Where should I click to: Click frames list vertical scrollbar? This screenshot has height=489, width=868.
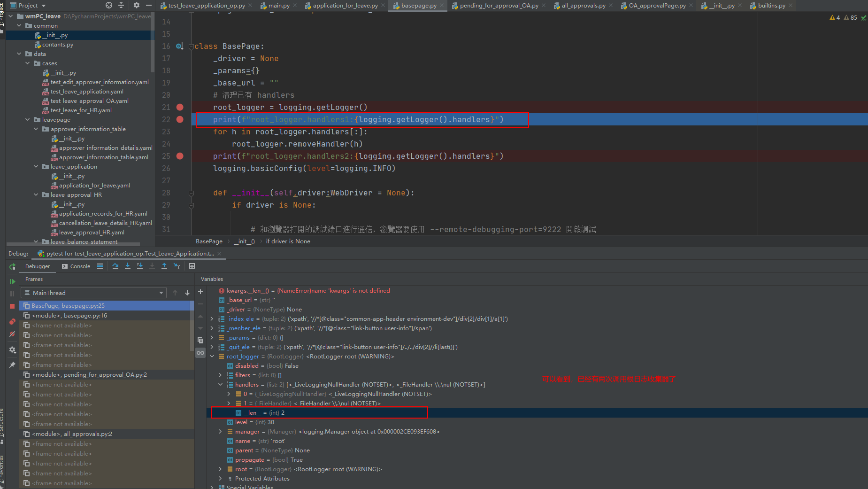(192, 325)
